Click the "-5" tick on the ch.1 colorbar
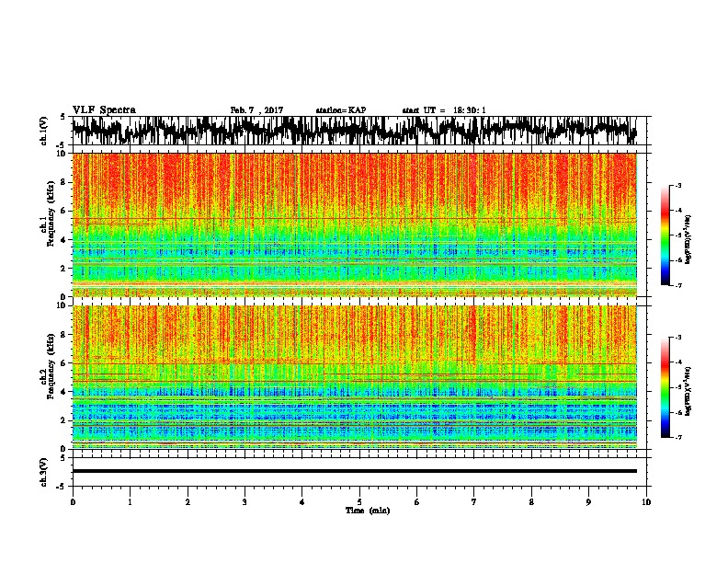This screenshot has width=728, height=563. click(x=678, y=236)
